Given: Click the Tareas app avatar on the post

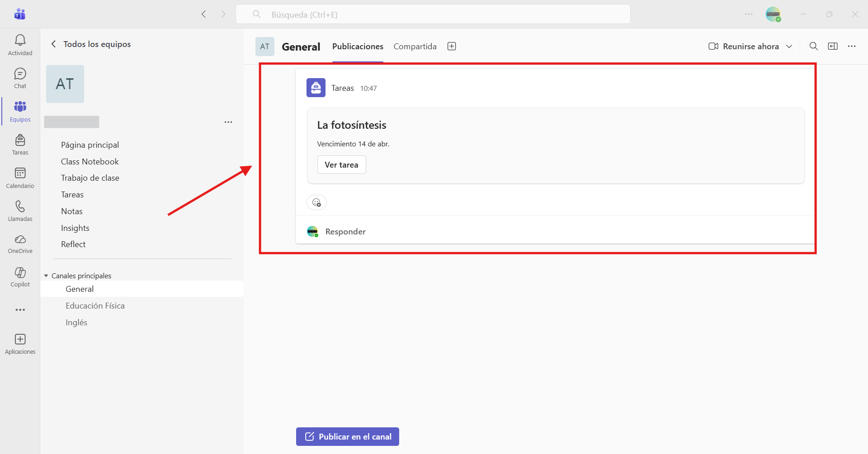Looking at the screenshot, I should pyautogui.click(x=316, y=88).
